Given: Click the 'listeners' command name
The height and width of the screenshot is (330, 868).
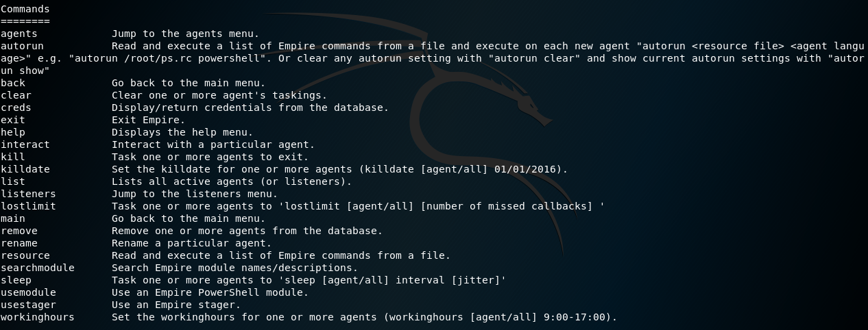Looking at the screenshot, I should [28, 194].
